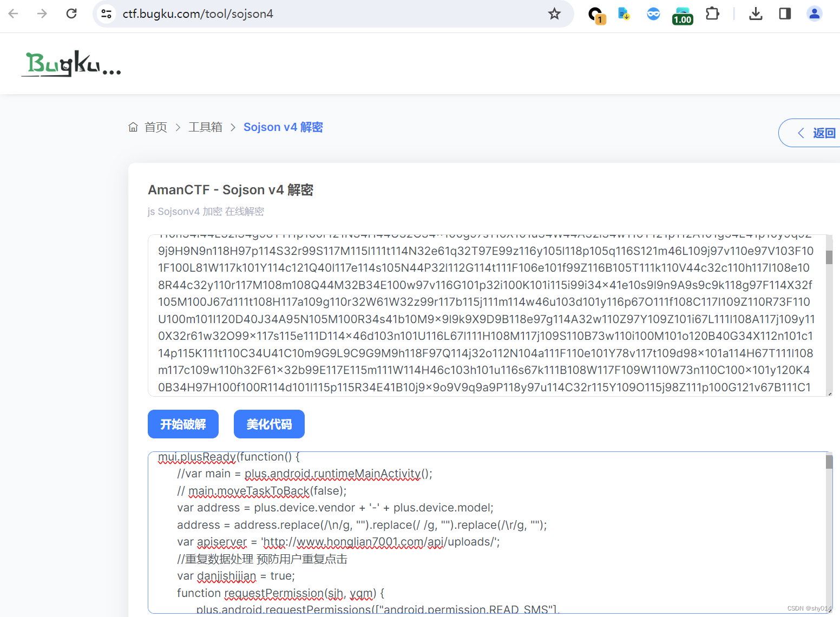Open site information icon in address bar
This screenshot has width=840, height=617.
click(x=107, y=14)
